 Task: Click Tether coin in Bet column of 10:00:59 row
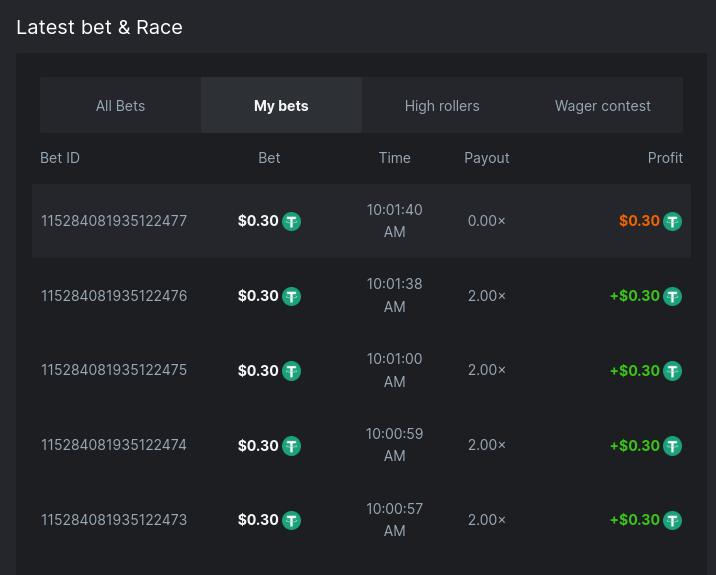291,446
